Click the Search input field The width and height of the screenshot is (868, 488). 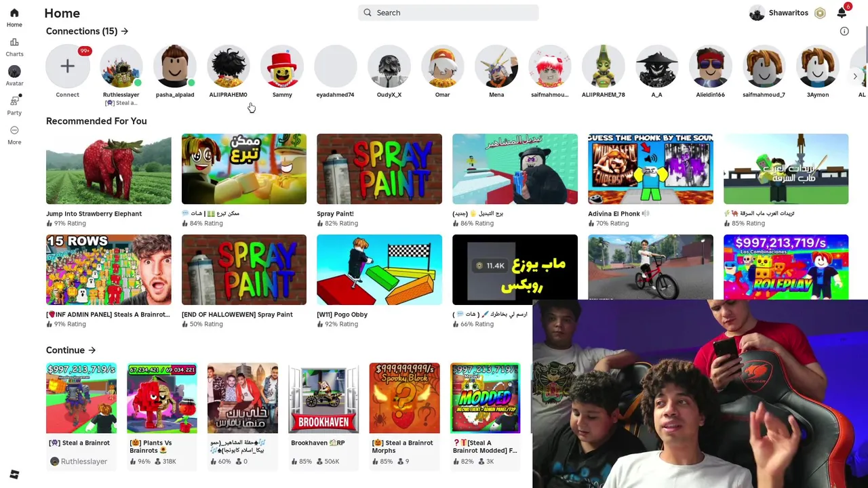click(x=448, y=13)
